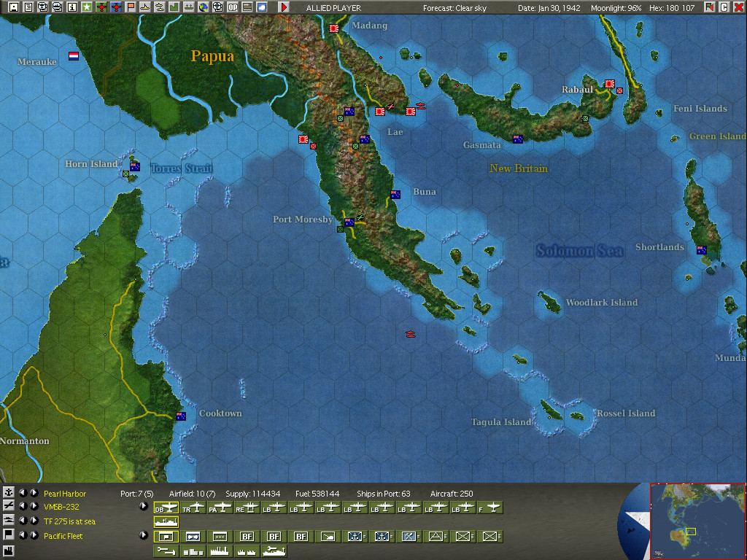Screen dimensions: 747x560
Task: Click the Port Moresby Australian base flag
Action: click(x=349, y=222)
